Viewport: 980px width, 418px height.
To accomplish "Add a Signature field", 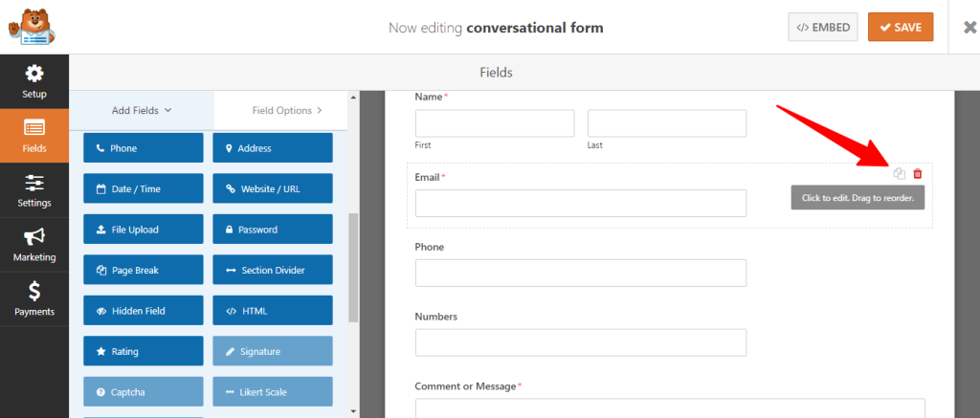I will 273,351.
